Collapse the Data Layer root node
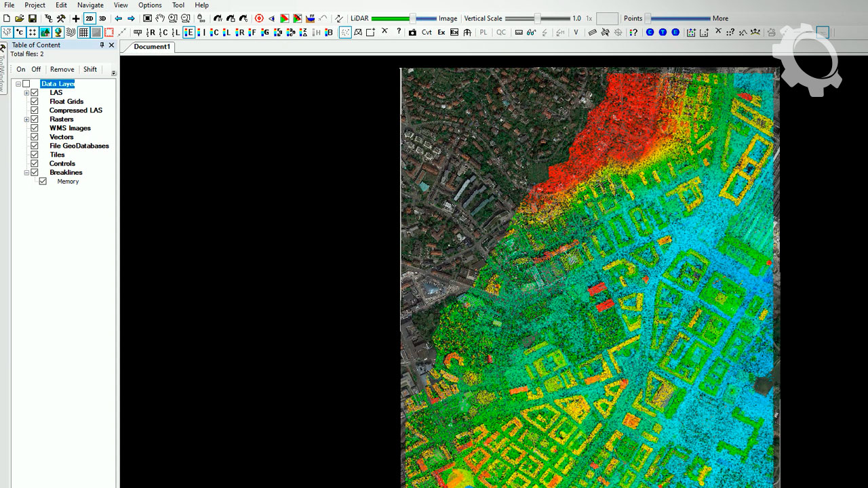 point(18,84)
